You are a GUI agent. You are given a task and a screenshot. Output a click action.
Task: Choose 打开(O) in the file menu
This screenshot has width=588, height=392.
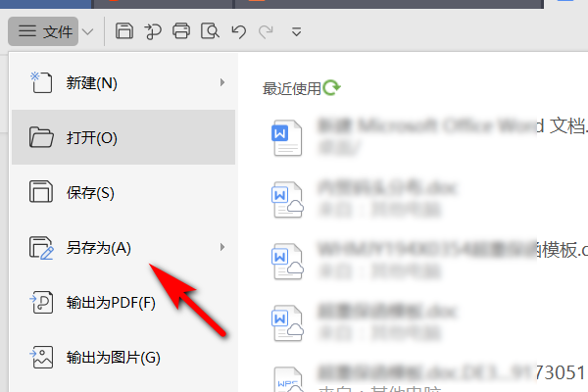point(123,137)
